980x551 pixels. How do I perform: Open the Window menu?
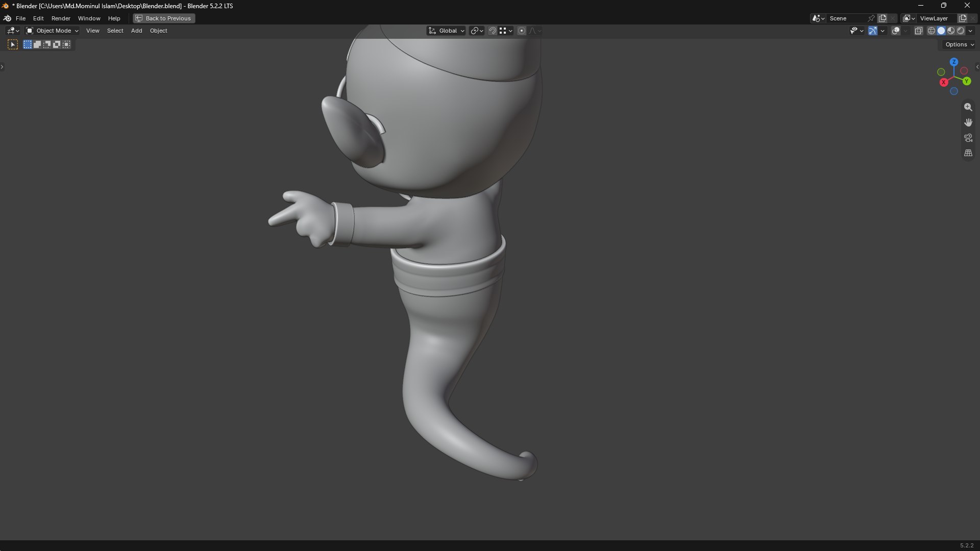click(x=89, y=18)
